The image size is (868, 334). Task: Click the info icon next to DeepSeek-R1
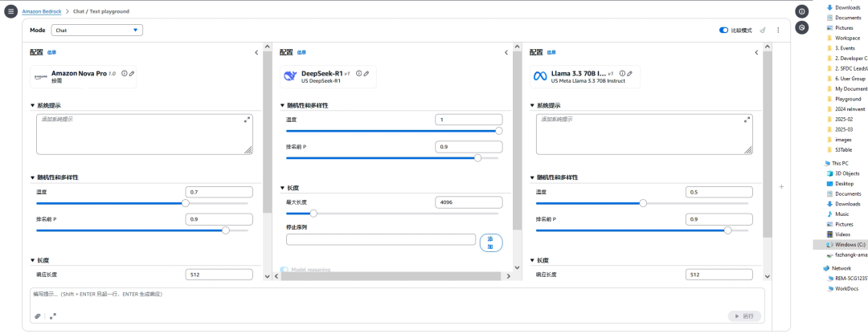(358, 73)
